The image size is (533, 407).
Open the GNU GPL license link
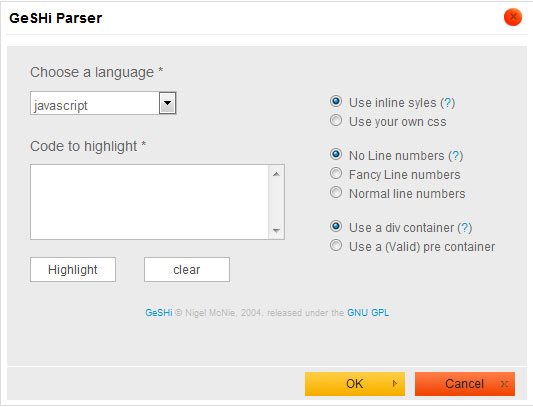coord(368,312)
